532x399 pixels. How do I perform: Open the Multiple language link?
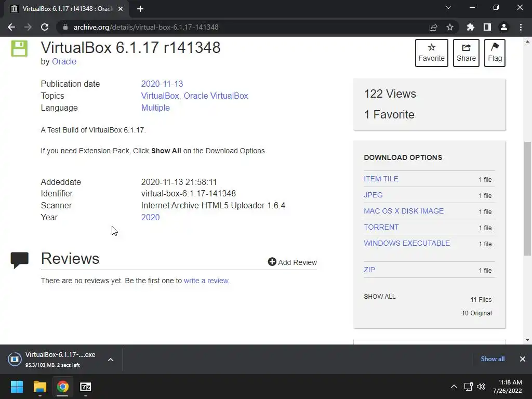pos(155,108)
